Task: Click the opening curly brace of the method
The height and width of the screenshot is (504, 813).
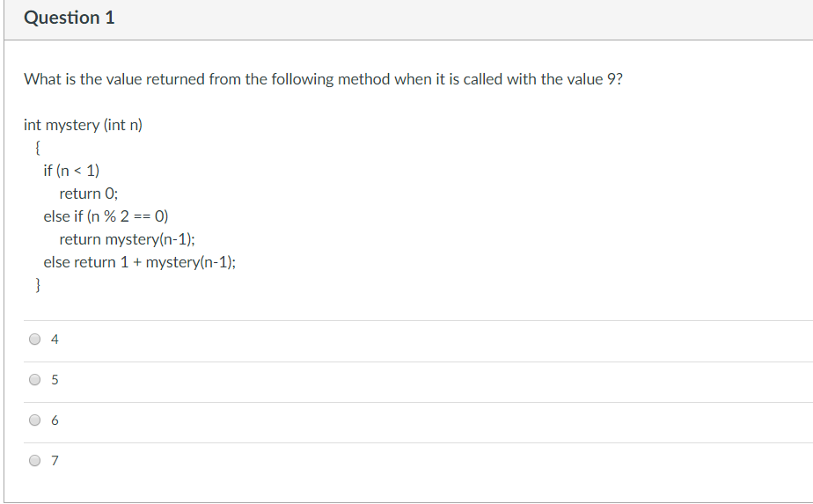Action: (x=37, y=147)
